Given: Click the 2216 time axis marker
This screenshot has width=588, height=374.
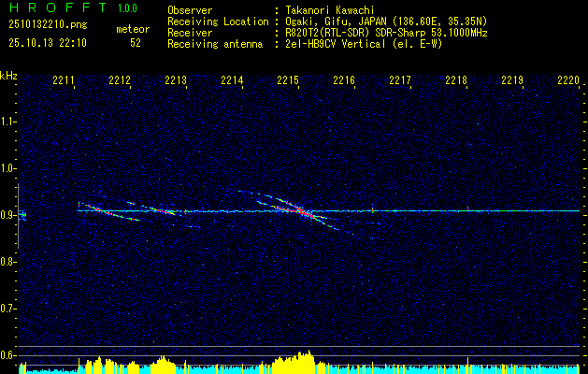Looking at the screenshot, I should 344,80.
